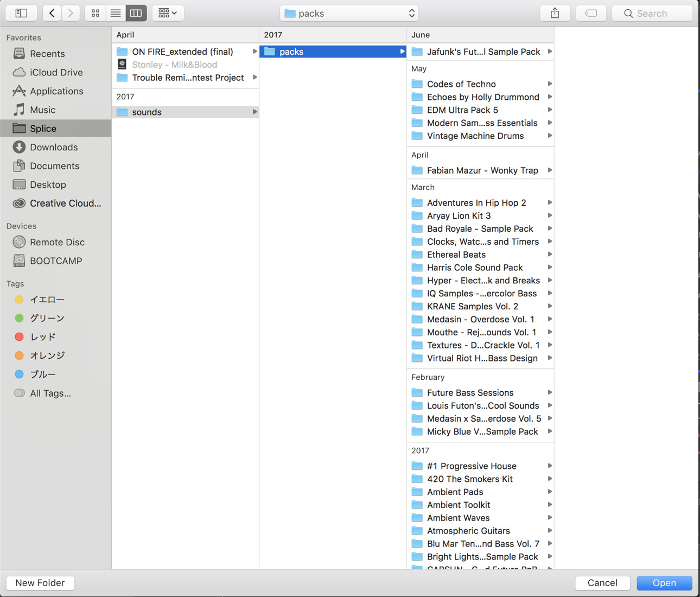Open the packs path popup menu
Image resolution: width=700 pixels, height=597 pixels.
(x=350, y=13)
